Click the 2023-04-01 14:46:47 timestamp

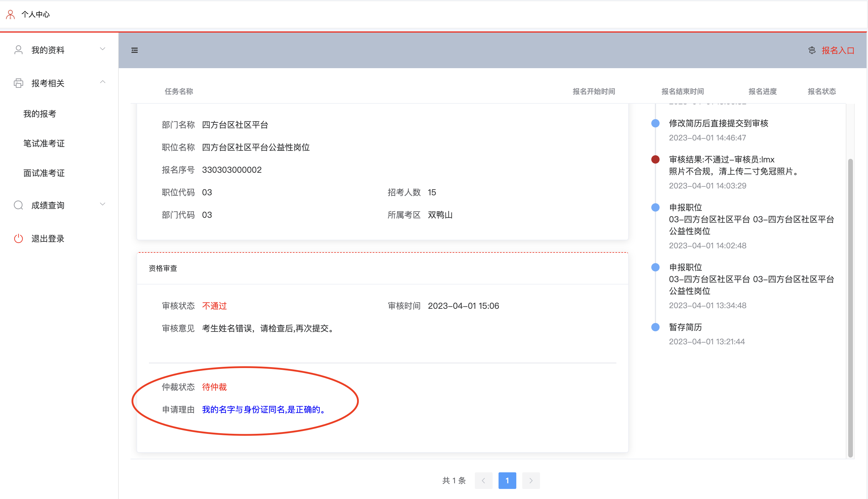[x=708, y=138]
